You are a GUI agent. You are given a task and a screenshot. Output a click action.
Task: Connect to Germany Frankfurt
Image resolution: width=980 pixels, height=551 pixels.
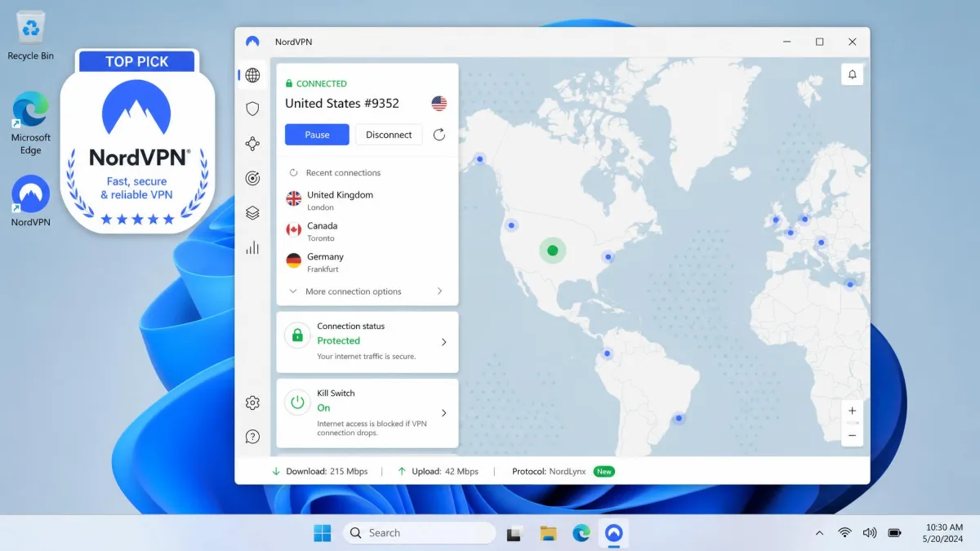[367, 262]
